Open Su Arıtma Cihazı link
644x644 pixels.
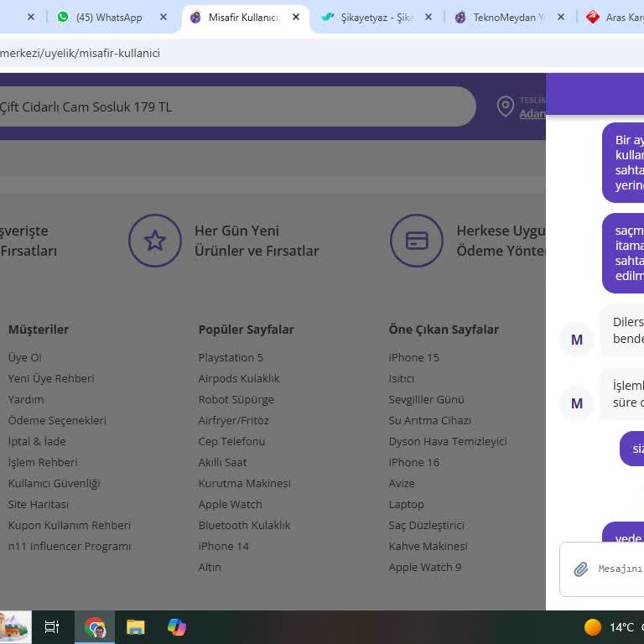pyautogui.click(x=429, y=421)
